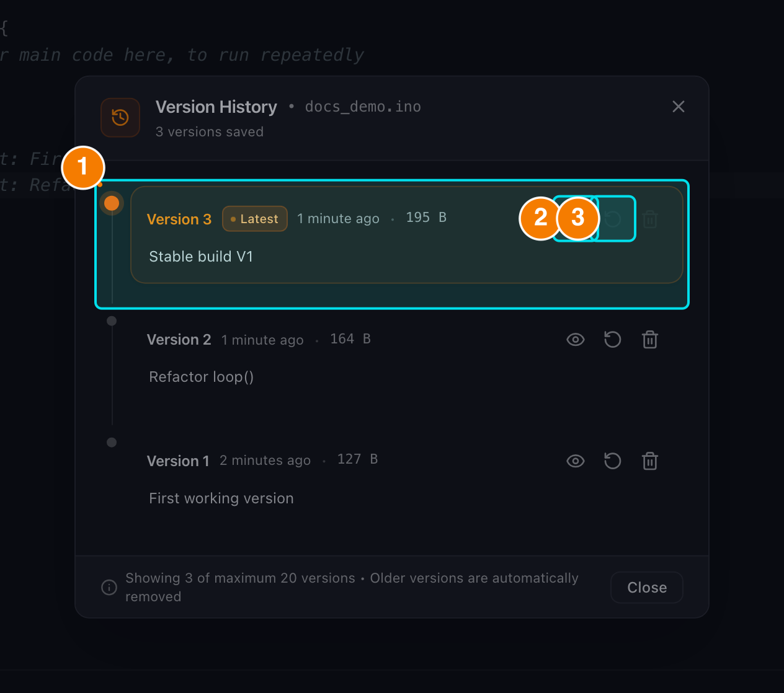784x693 pixels.
Task: Restore Version 3 using its revert icon
Action: [x=613, y=219]
